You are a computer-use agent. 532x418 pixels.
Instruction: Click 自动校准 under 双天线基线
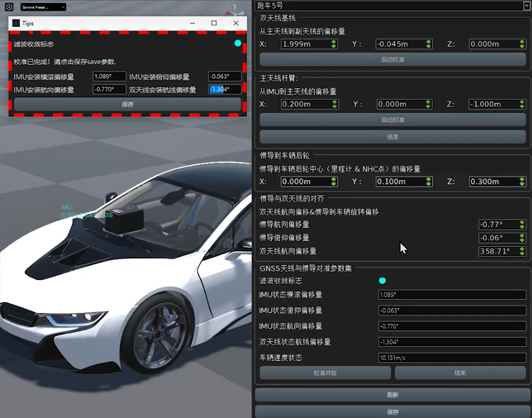coord(392,60)
